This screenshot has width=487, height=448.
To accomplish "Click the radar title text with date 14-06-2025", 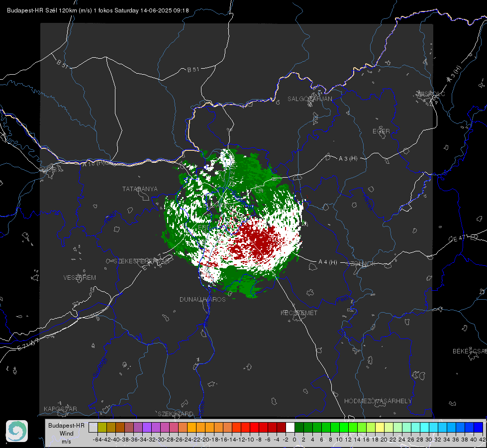I will tap(98, 10).
